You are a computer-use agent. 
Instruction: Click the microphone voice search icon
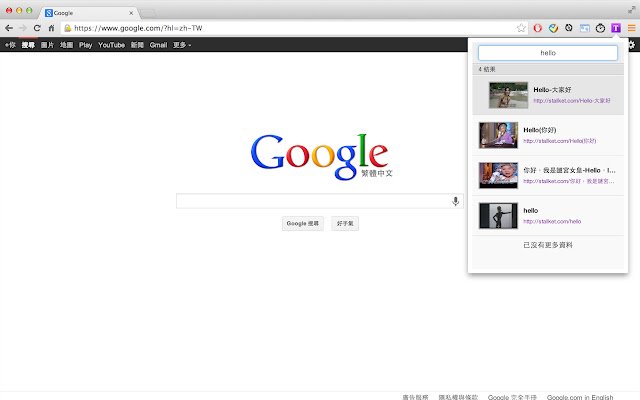[456, 201]
